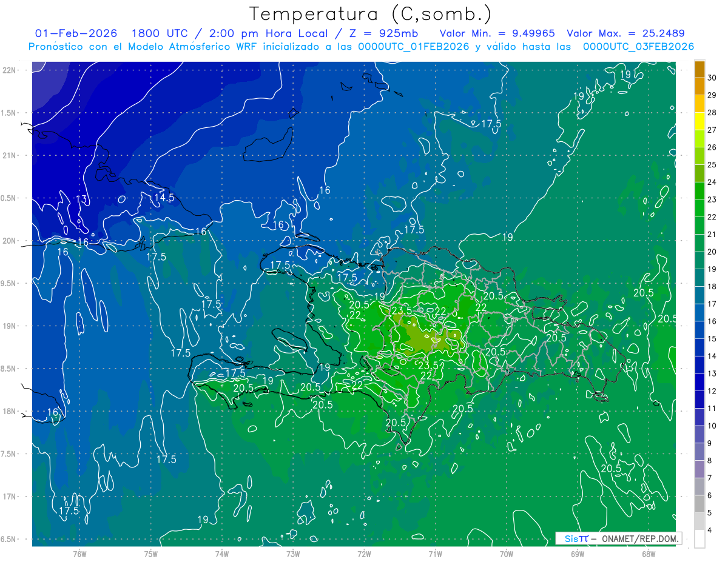
Task: Click the '74W' longitude axis label
Action: [222, 554]
